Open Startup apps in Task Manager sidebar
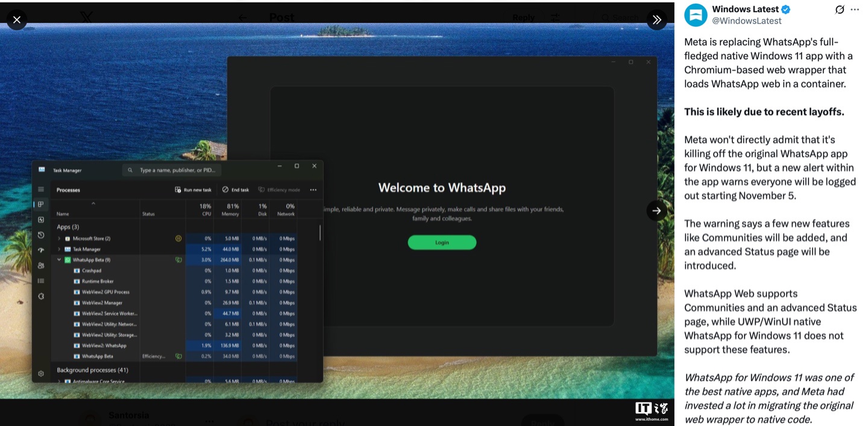The image size is (868, 426). (x=41, y=250)
